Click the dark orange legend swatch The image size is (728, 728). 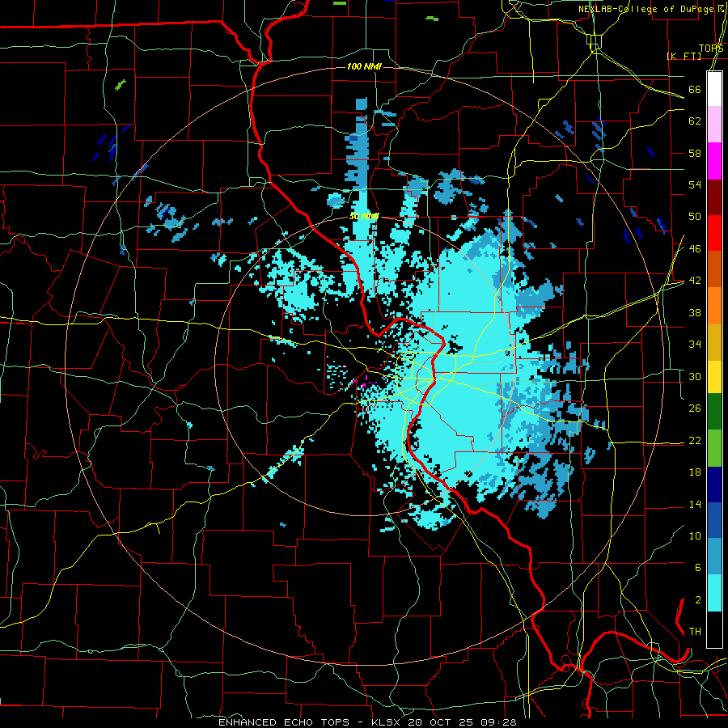tap(714, 269)
